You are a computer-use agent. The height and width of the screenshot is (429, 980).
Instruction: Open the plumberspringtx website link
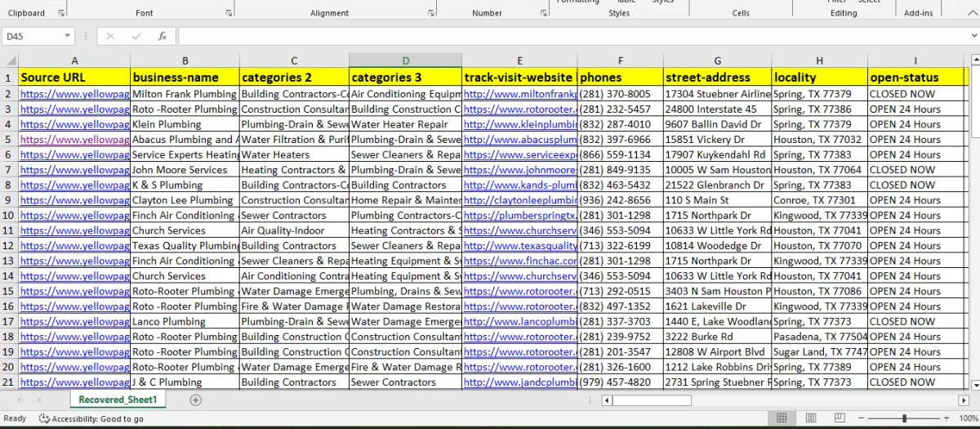pos(519,215)
